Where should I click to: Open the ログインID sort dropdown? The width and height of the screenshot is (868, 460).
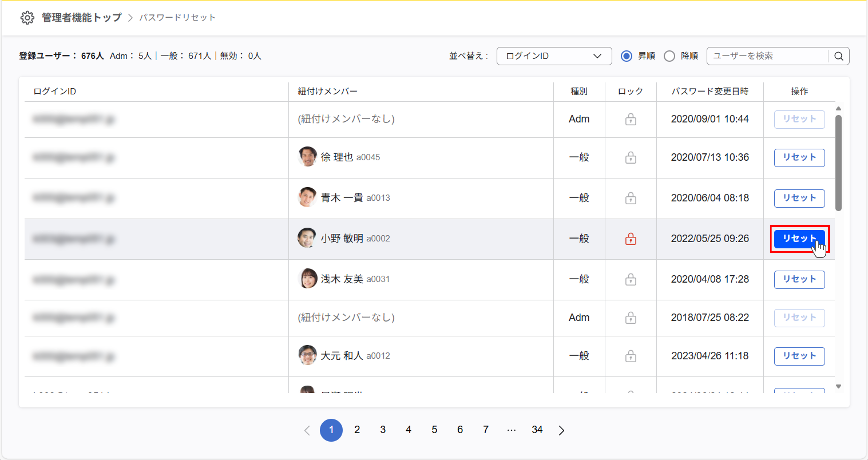tap(554, 56)
